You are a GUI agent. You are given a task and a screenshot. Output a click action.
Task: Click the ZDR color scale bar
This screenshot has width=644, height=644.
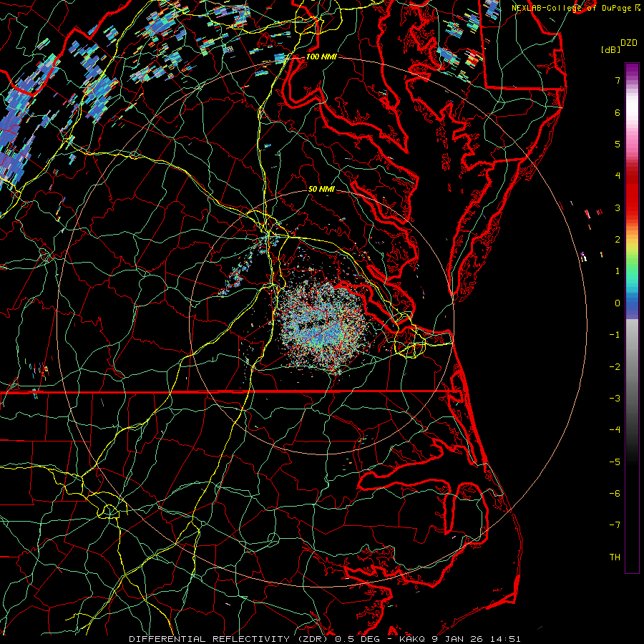pos(632,318)
